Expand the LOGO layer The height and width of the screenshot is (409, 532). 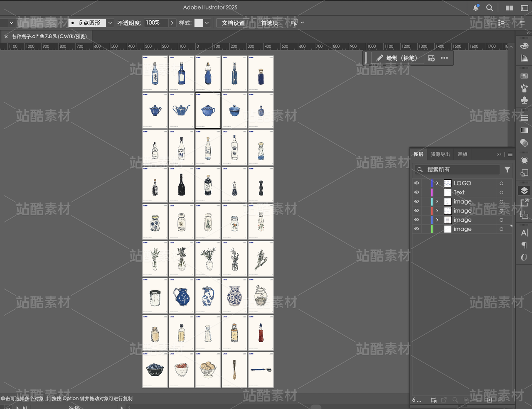[437, 183]
